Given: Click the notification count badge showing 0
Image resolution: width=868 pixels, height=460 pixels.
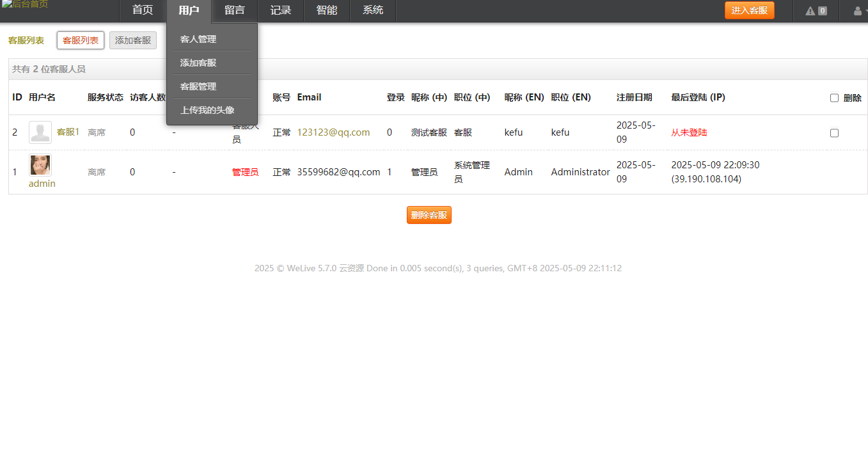Looking at the screenshot, I should coord(823,11).
